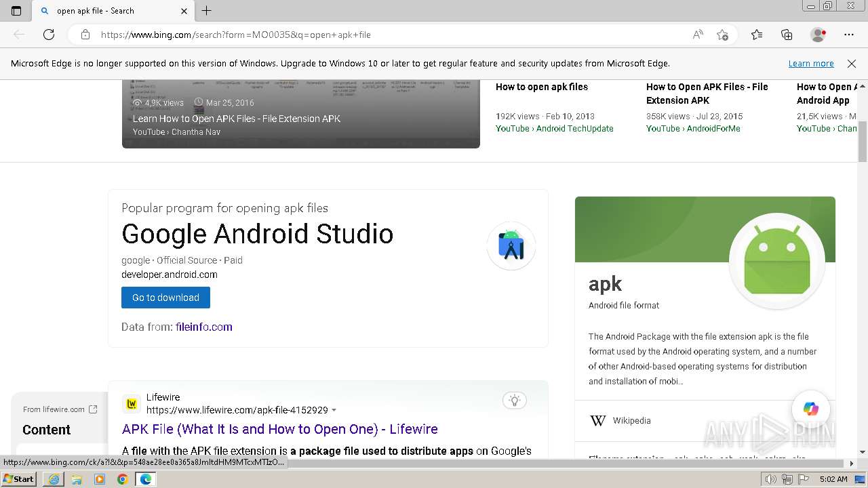Select 'Google Android Studio' heading

(257, 234)
